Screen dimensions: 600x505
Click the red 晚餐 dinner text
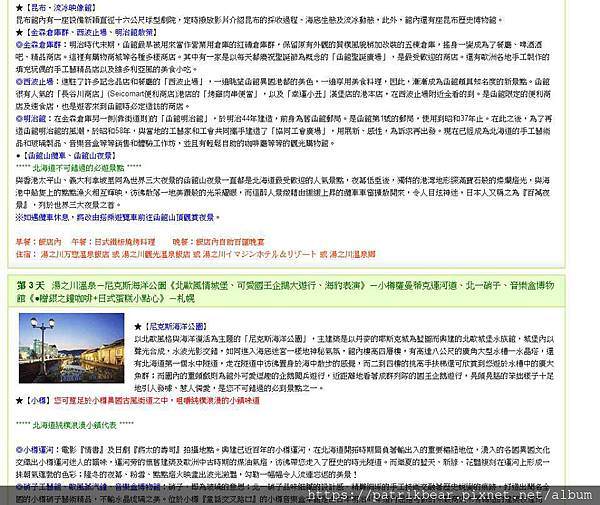tap(218, 242)
